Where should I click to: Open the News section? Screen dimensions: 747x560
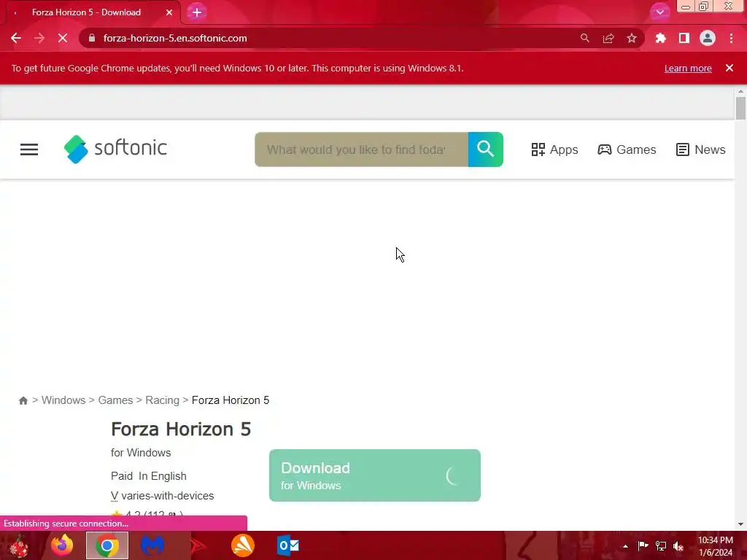coord(701,149)
